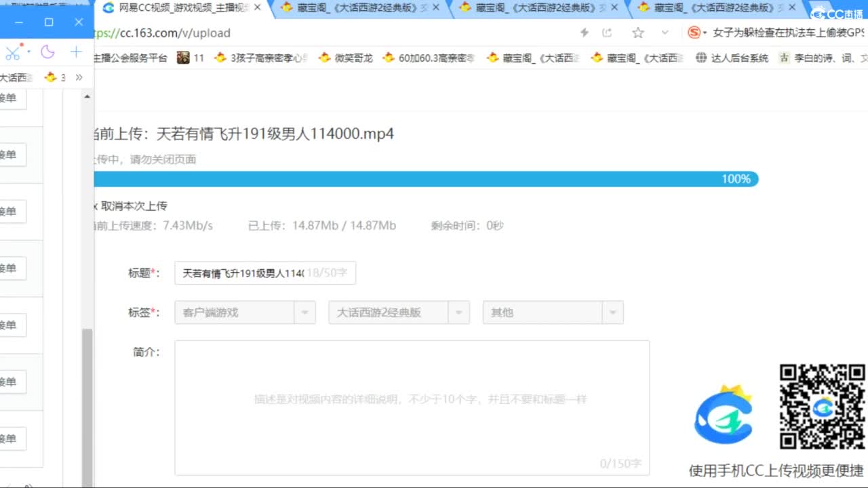Bookmark this page with the star icon
This screenshot has height=488, width=868.
pos(637,33)
